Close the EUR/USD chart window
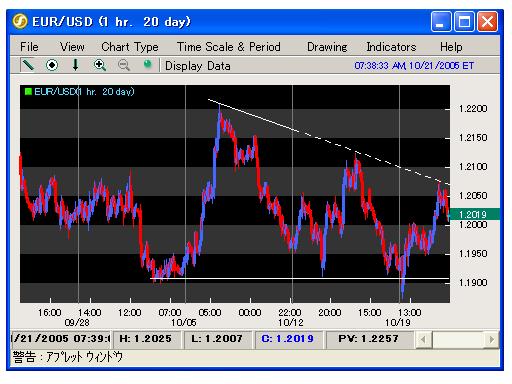The image size is (512, 384). coord(487,22)
